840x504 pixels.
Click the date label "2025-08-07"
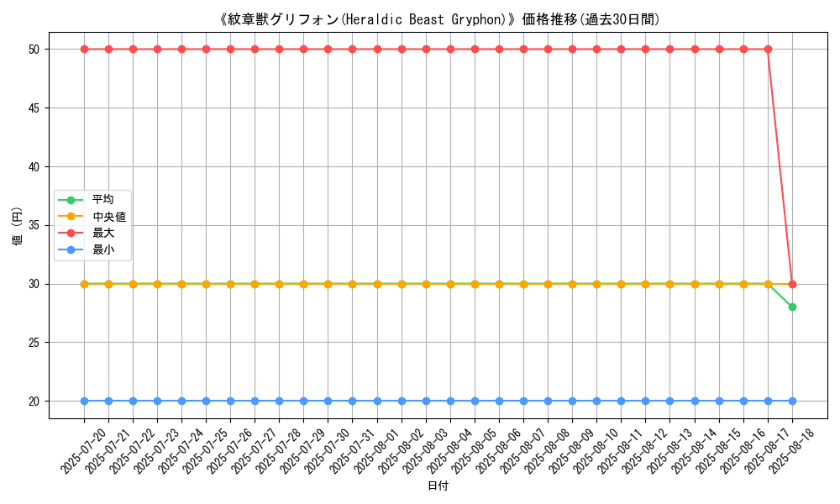[522, 452]
